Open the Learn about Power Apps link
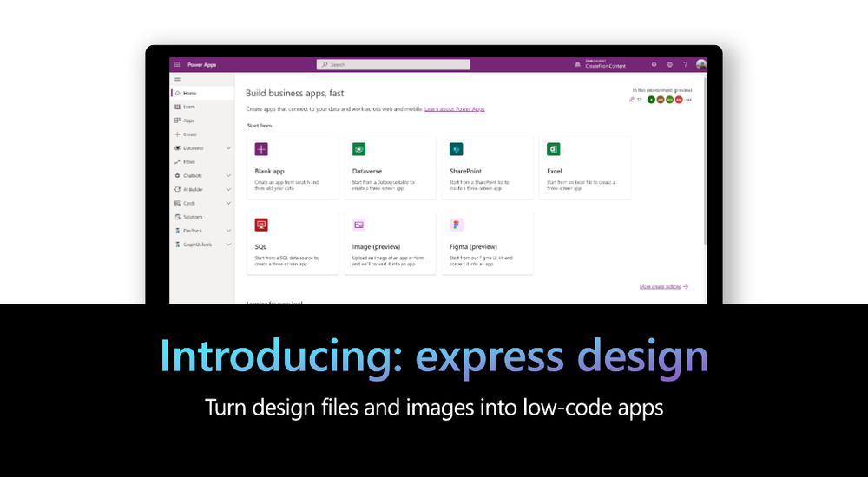This screenshot has width=868, height=477. pos(455,109)
